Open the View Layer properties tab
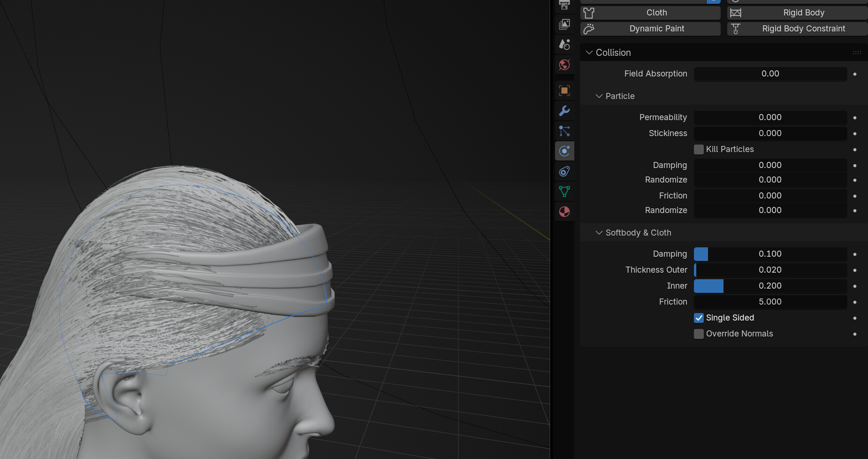The height and width of the screenshot is (459, 868). pyautogui.click(x=564, y=24)
